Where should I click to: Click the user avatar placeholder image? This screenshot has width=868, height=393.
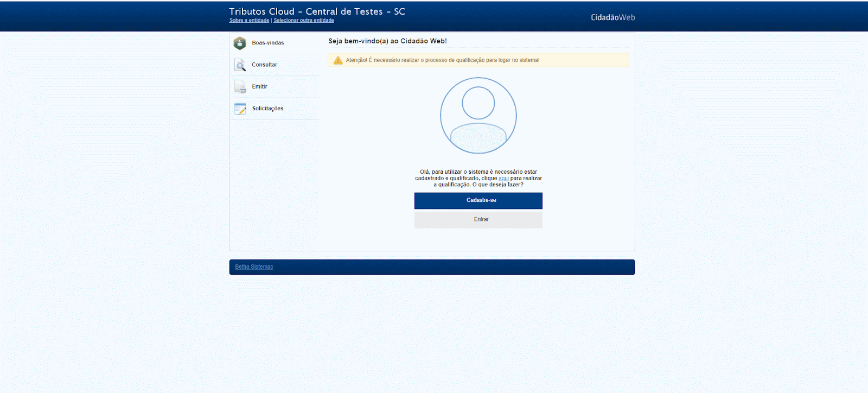478,116
